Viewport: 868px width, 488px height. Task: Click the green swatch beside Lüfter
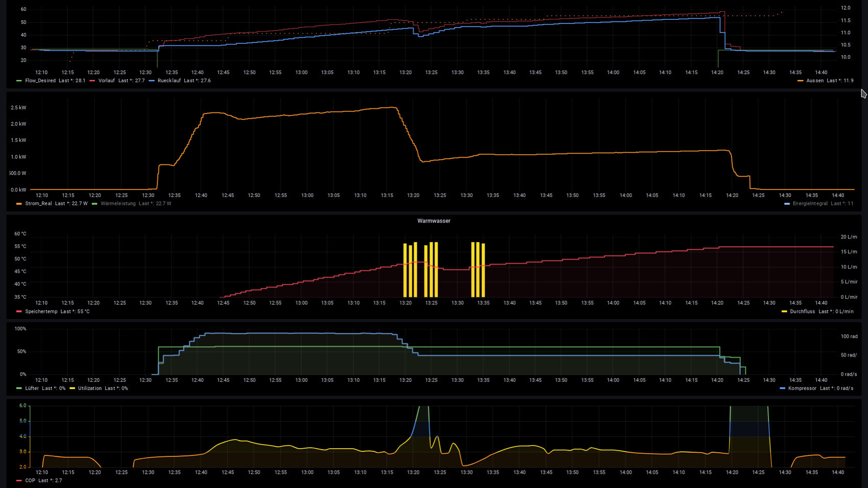[x=19, y=388]
